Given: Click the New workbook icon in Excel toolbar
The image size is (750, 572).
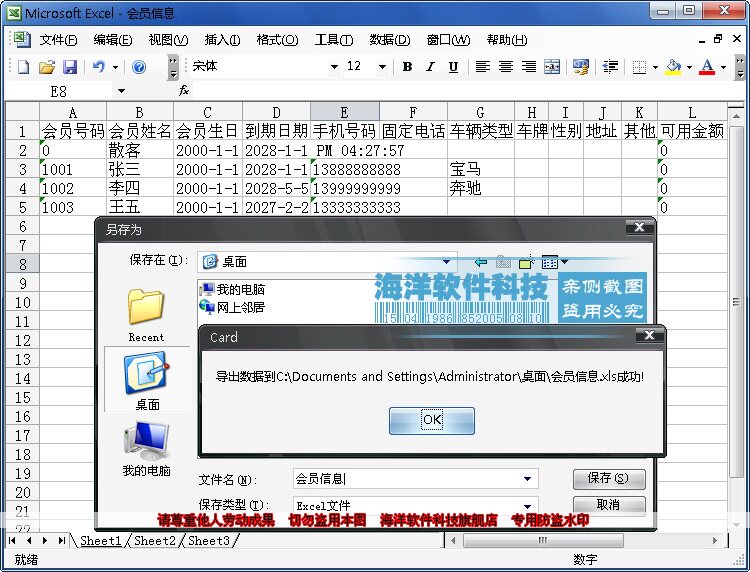Looking at the screenshot, I should click(x=23, y=67).
